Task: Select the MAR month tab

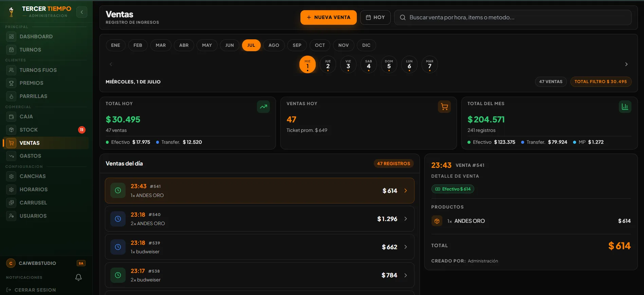Action: pos(161,45)
